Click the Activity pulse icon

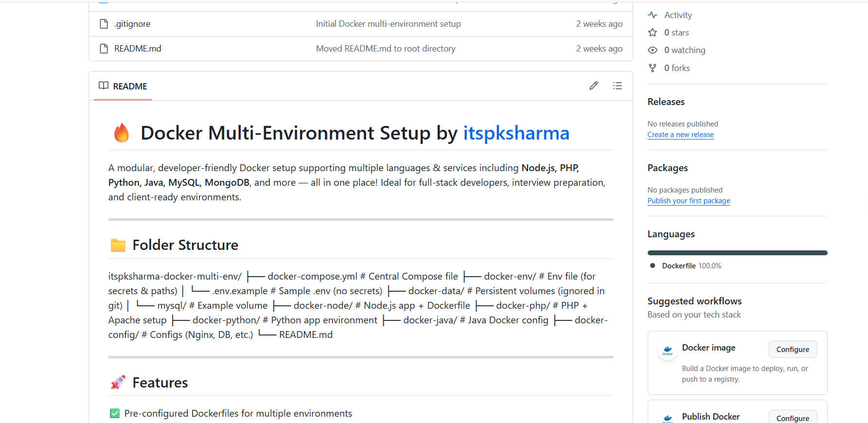tap(652, 15)
